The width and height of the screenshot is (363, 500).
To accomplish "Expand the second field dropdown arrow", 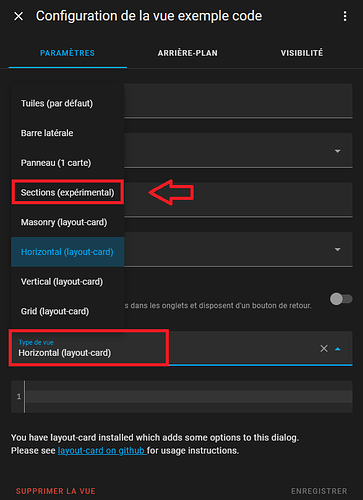I will (x=338, y=151).
